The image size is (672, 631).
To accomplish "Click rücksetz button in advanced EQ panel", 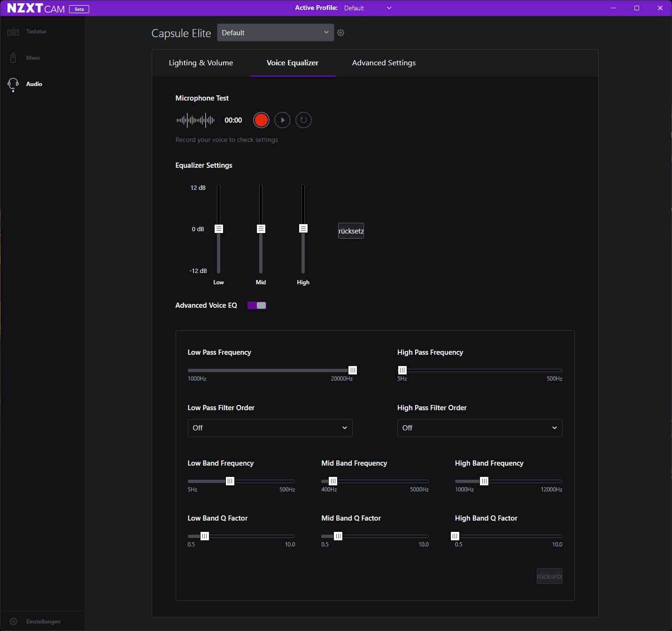I will coord(549,576).
